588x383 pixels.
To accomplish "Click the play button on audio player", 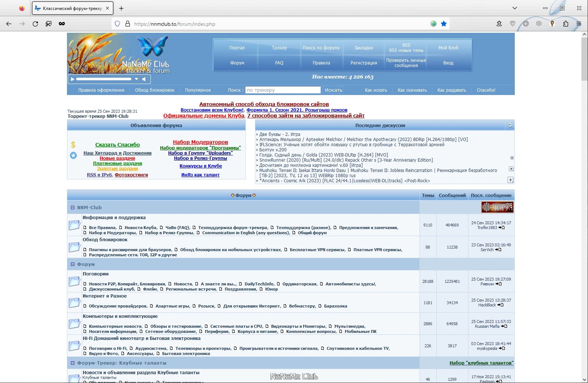I will [72, 79].
